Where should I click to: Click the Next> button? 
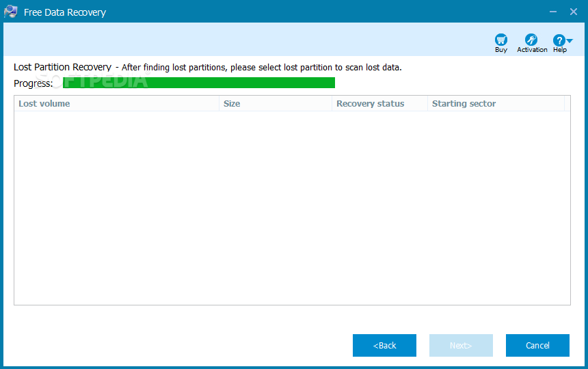coord(461,345)
